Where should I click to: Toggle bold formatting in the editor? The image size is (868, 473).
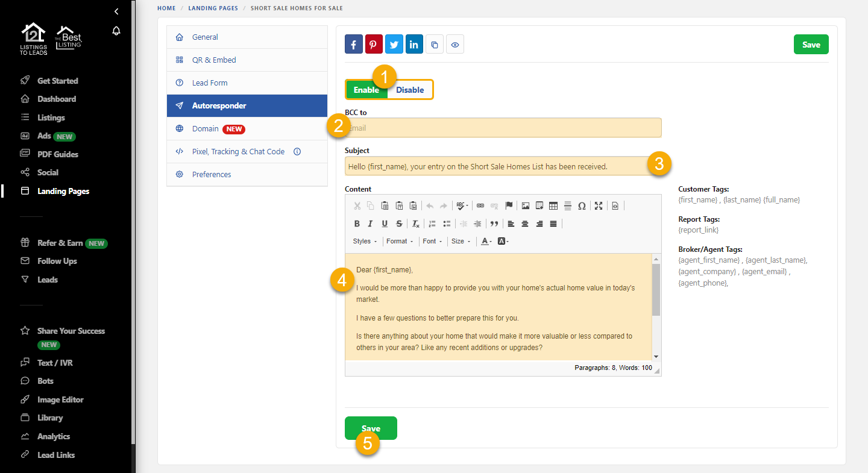[357, 224]
